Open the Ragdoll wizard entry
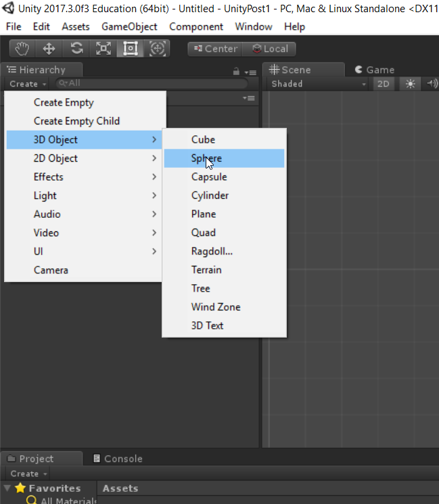Screen dimensions: 439x504 (x=224, y=252)
